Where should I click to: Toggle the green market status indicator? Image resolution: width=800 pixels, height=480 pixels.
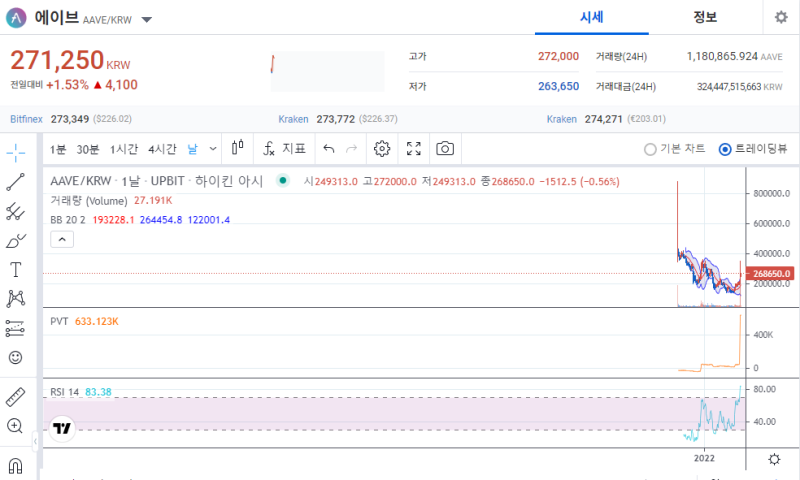click(x=283, y=180)
